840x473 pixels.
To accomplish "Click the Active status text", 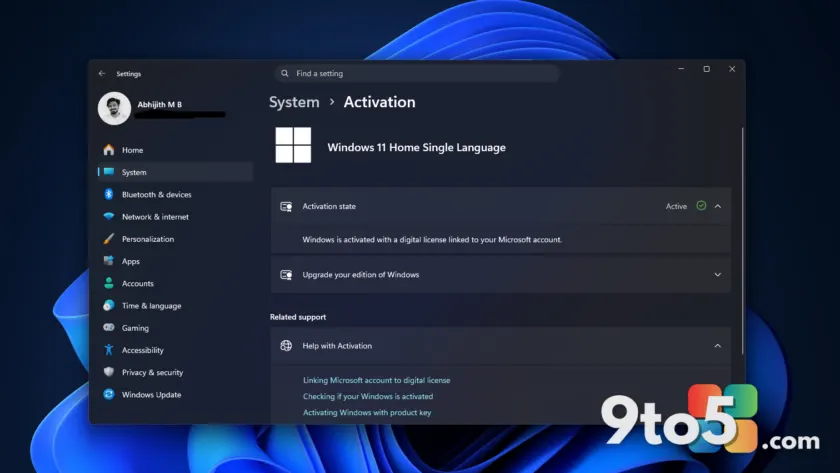I will 676,206.
